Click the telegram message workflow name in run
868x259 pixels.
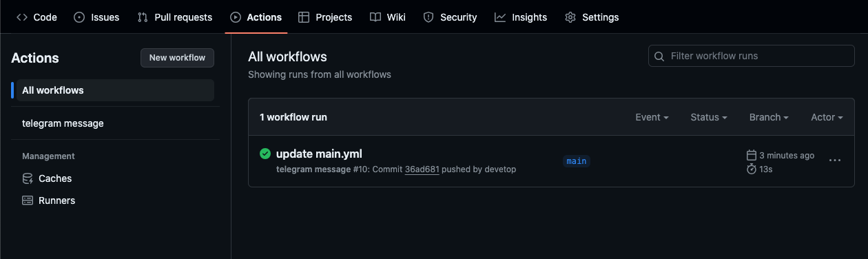313,169
